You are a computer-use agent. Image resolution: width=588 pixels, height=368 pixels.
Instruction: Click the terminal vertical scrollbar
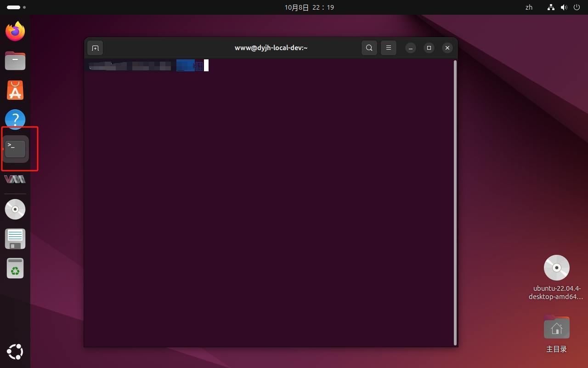[455, 202]
